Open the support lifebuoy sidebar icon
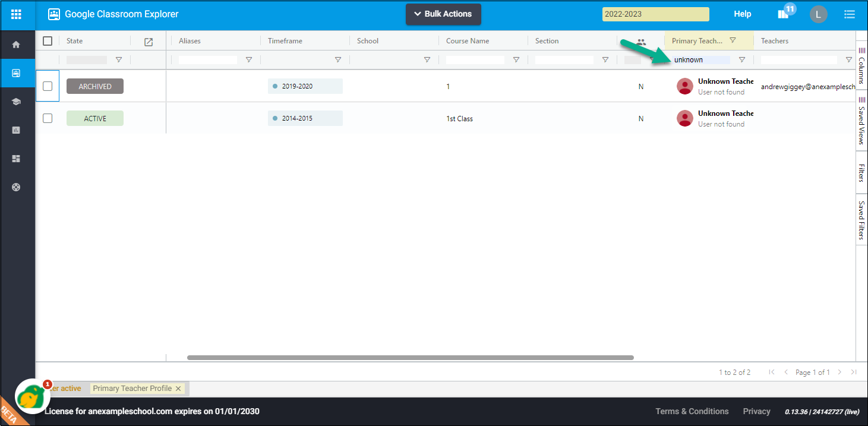This screenshot has width=868, height=426. pyautogui.click(x=16, y=187)
